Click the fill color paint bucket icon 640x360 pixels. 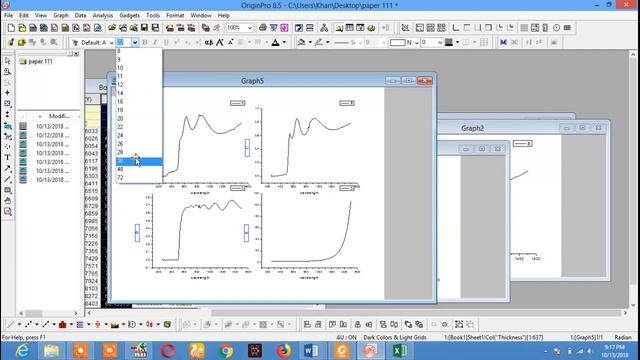click(301, 42)
